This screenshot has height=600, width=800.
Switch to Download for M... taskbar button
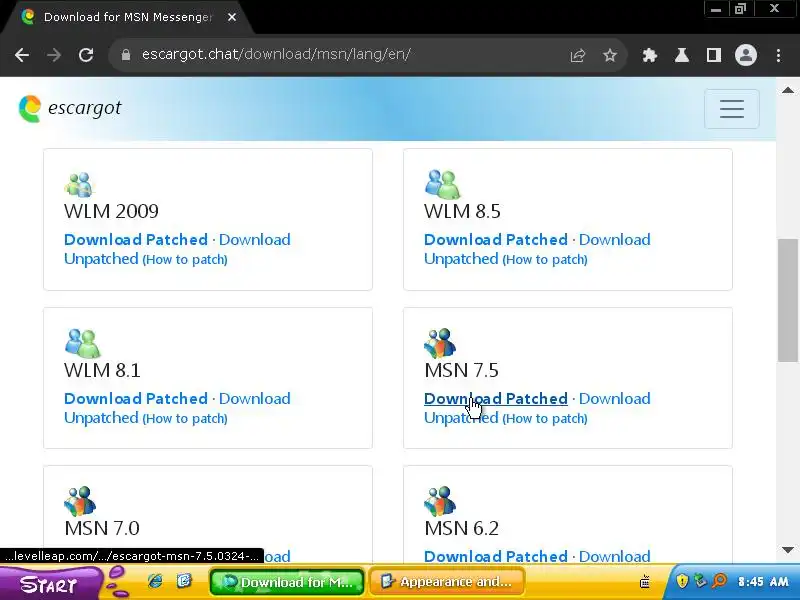pos(287,582)
